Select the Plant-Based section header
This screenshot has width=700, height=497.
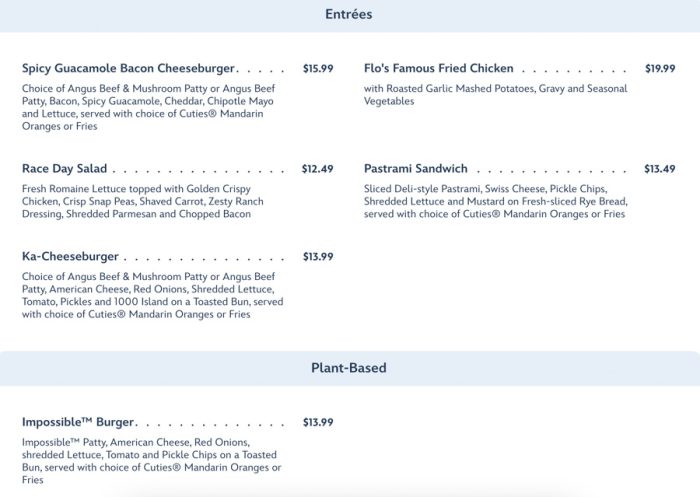349,368
